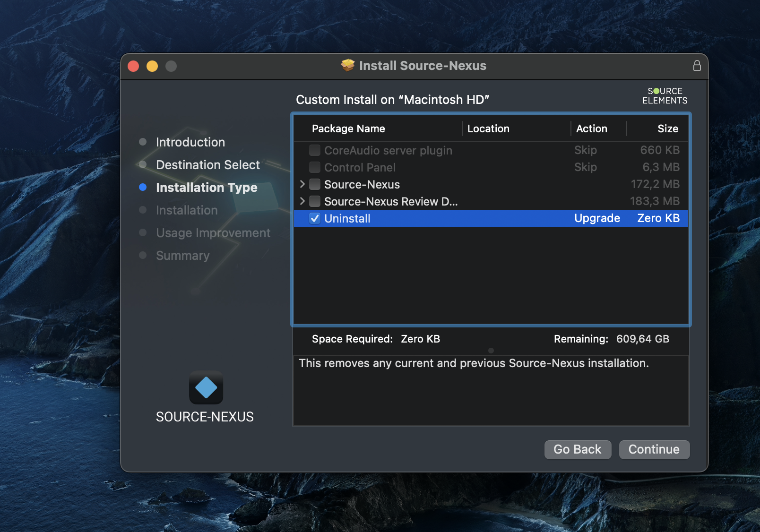
Task: Click the pane splitter dot below Space Required
Action: point(491,351)
